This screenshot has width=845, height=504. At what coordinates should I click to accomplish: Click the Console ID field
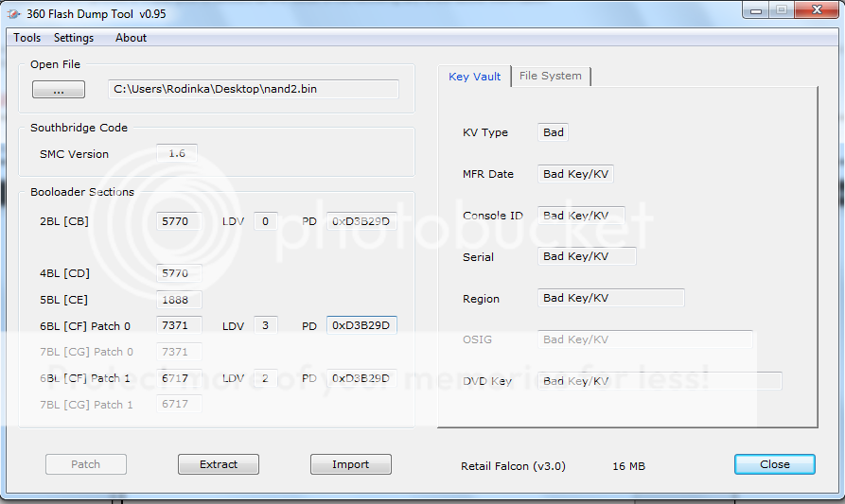[581, 216]
